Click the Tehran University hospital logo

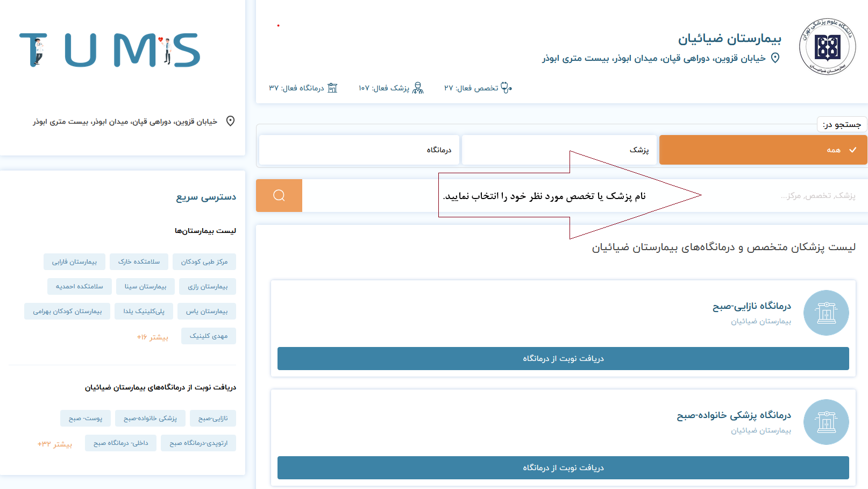coord(827,47)
